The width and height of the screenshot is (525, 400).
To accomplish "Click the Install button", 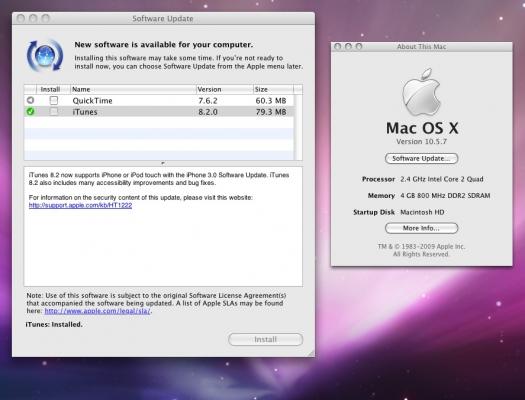I will coord(266,339).
